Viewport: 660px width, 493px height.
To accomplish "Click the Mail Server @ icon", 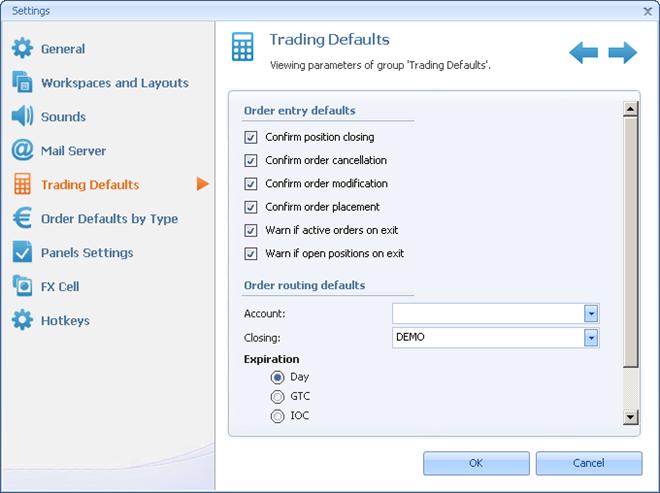I will [x=22, y=150].
